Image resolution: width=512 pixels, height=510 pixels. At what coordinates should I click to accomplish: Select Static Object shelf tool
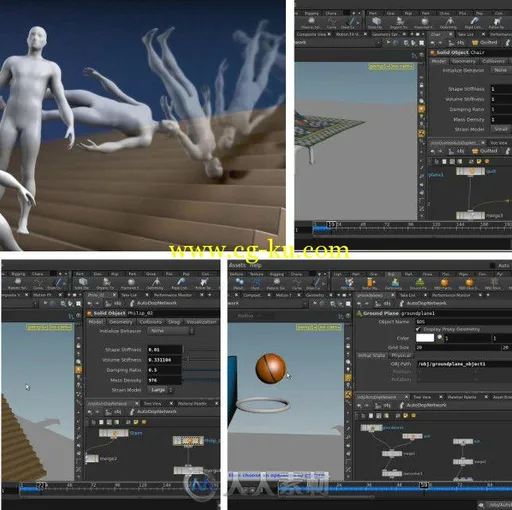(x=370, y=284)
